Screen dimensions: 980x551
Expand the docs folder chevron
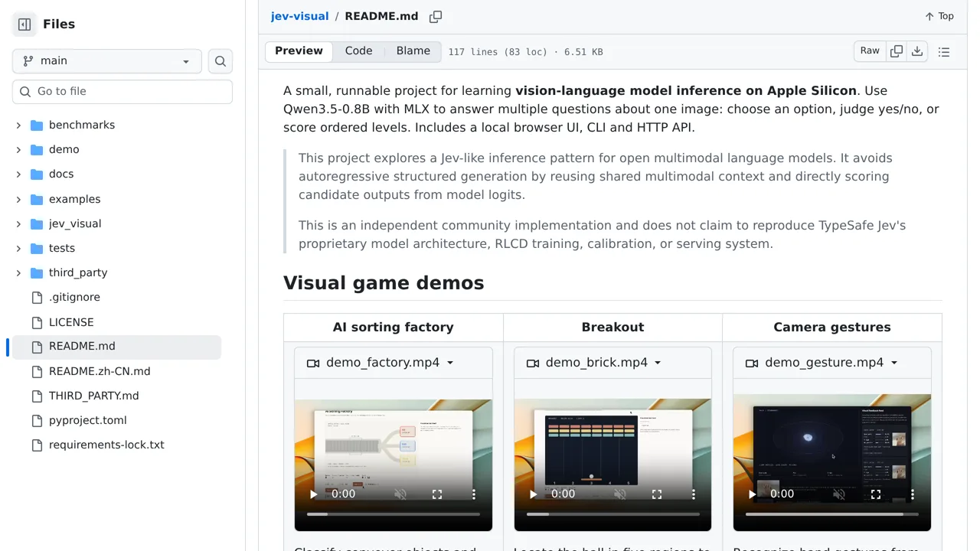18,174
